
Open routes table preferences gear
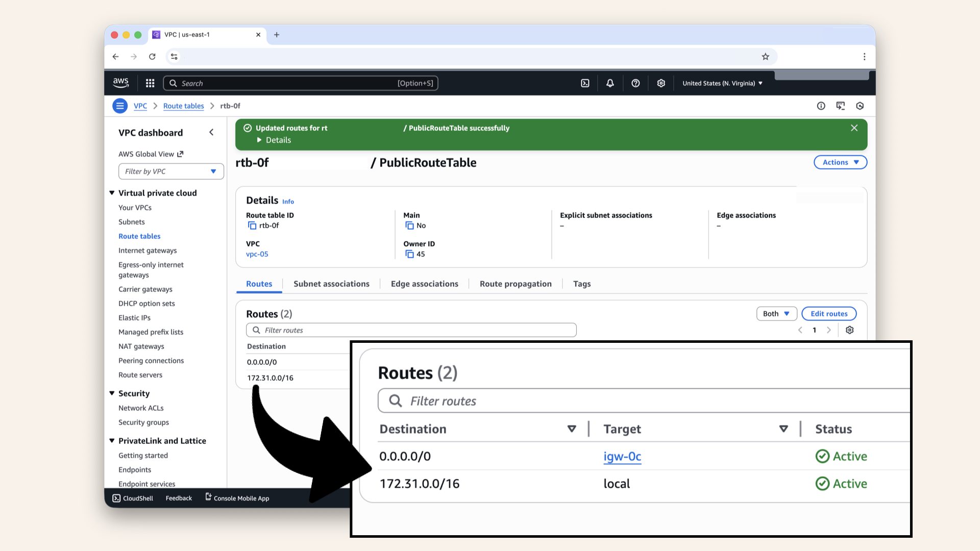[849, 330]
